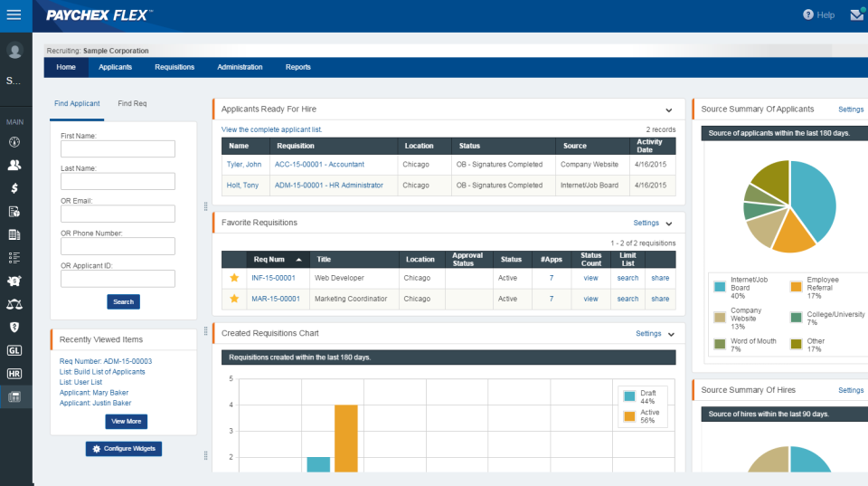
Task: Unfavorite the INF-15-00001 requisition star
Action: (234, 278)
